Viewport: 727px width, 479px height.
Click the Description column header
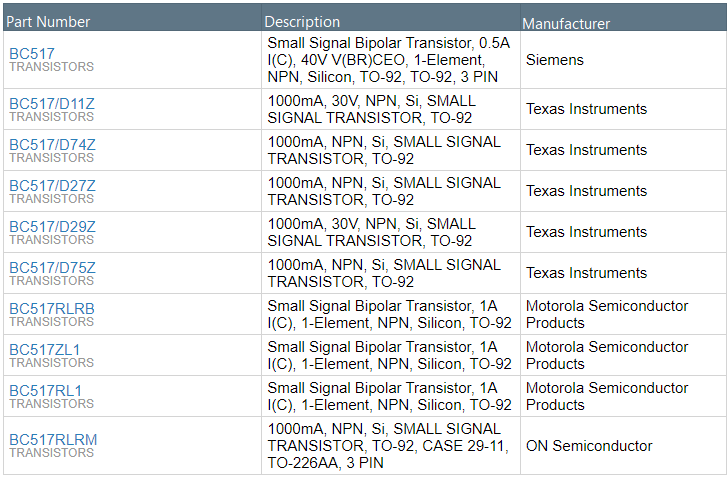[x=302, y=21]
